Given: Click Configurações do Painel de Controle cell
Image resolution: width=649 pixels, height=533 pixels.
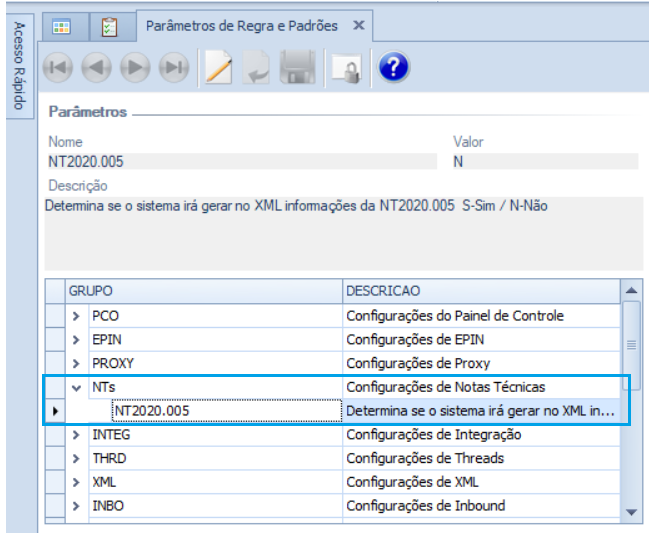Looking at the screenshot, I should point(481,316).
